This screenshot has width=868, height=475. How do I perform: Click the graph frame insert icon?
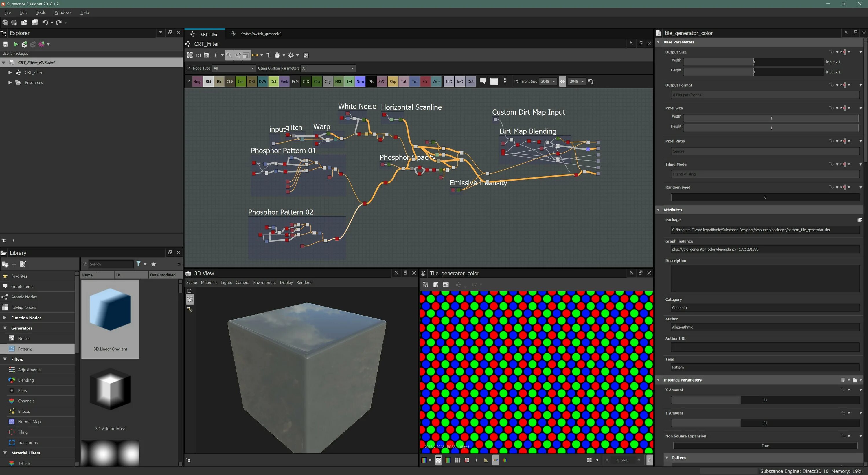tap(494, 81)
